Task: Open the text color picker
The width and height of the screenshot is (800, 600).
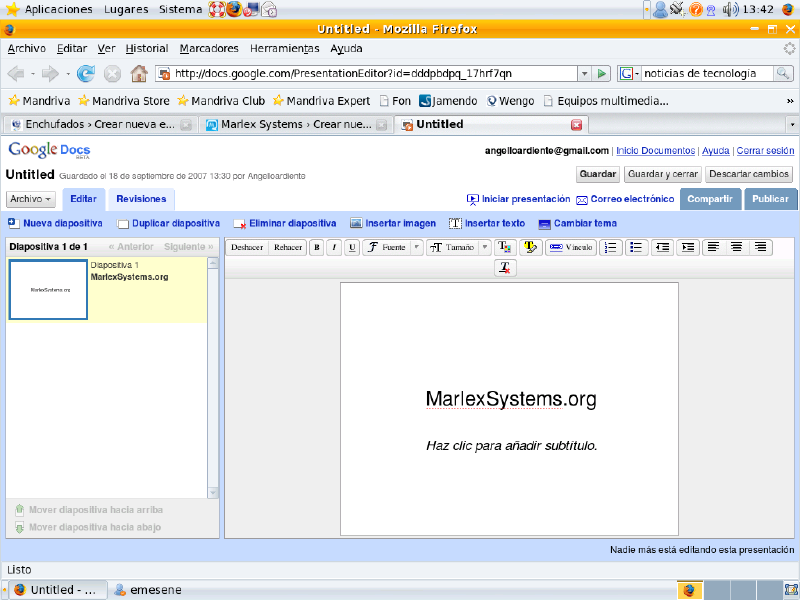Action: pos(505,247)
